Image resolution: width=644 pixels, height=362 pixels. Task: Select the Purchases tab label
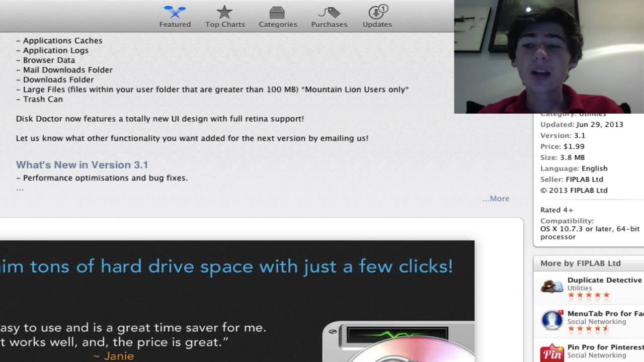point(329,24)
